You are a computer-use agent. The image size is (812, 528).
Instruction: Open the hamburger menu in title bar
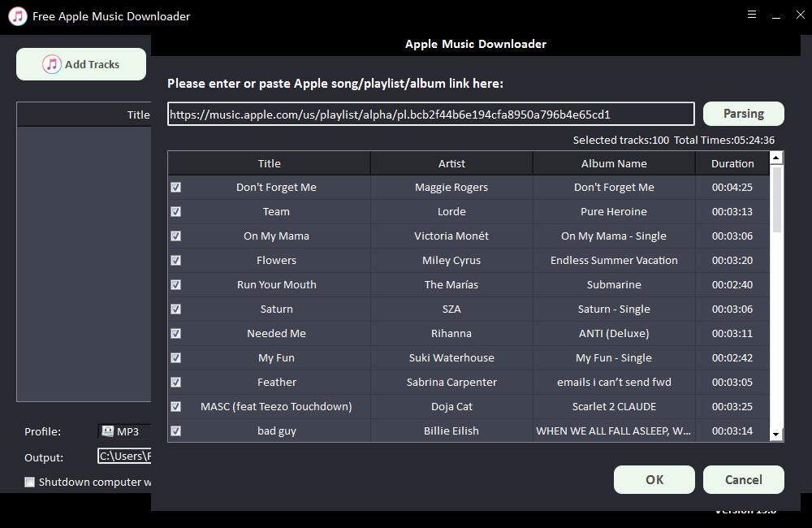[x=752, y=15]
